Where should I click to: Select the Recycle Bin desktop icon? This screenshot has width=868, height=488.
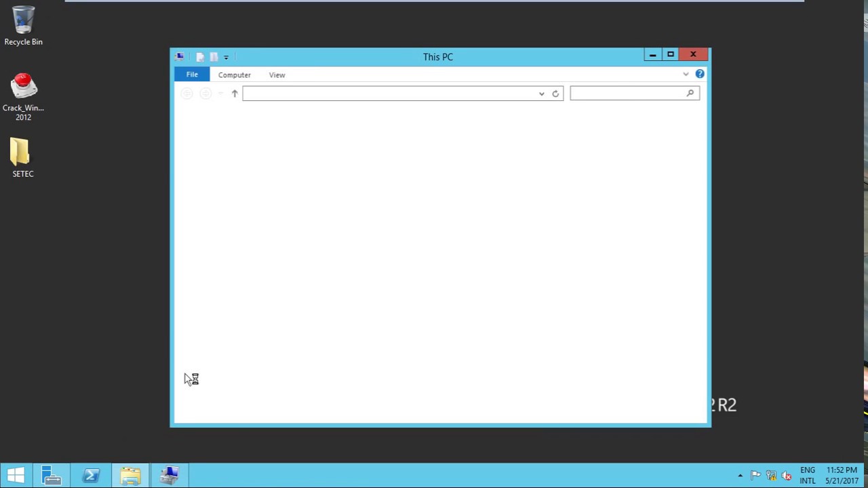pyautogui.click(x=23, y=26)
